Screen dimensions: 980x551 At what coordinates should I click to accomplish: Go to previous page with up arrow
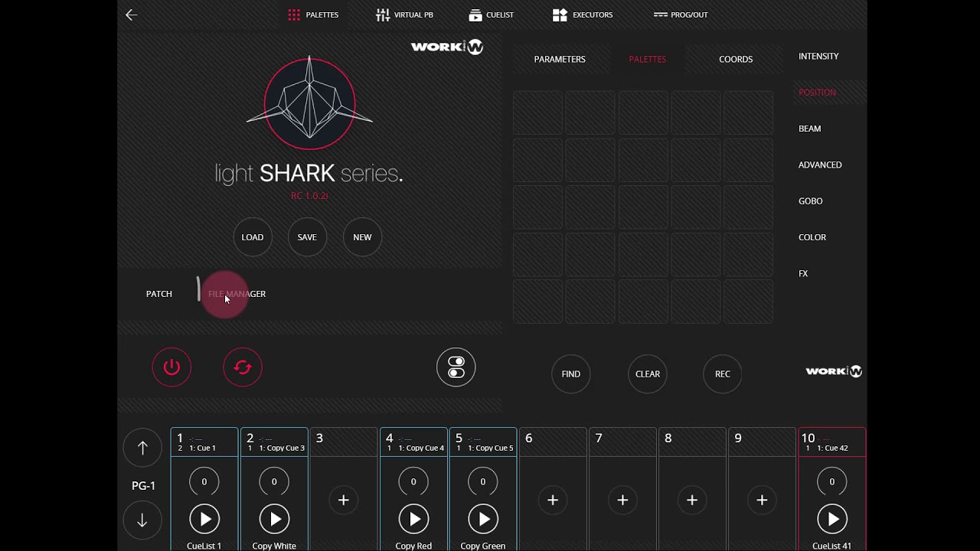coord(142,448)
